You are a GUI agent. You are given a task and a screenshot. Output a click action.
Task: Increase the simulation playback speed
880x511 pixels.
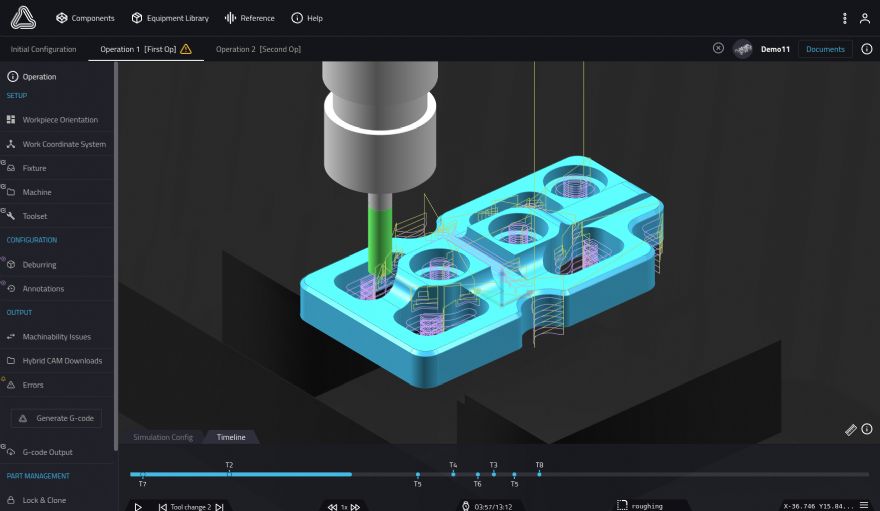355,506
